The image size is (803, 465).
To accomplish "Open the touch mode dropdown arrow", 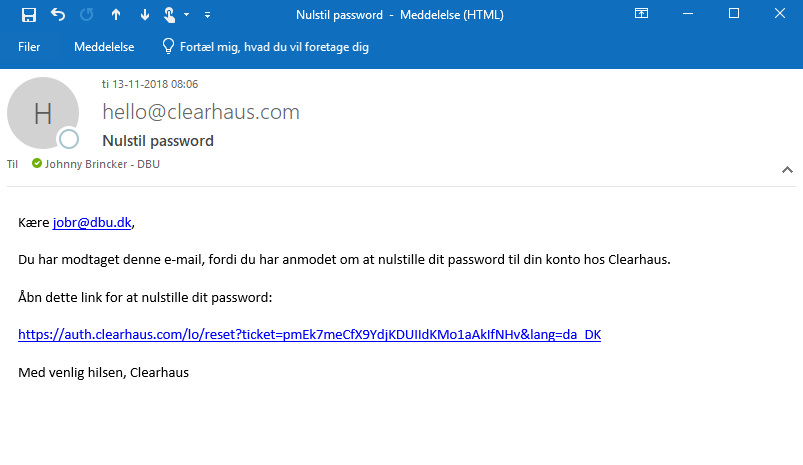I will coord(186,15).
